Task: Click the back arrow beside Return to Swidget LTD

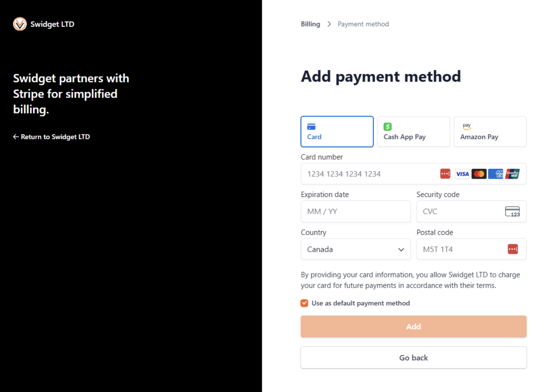Action: tap(16, 137)
